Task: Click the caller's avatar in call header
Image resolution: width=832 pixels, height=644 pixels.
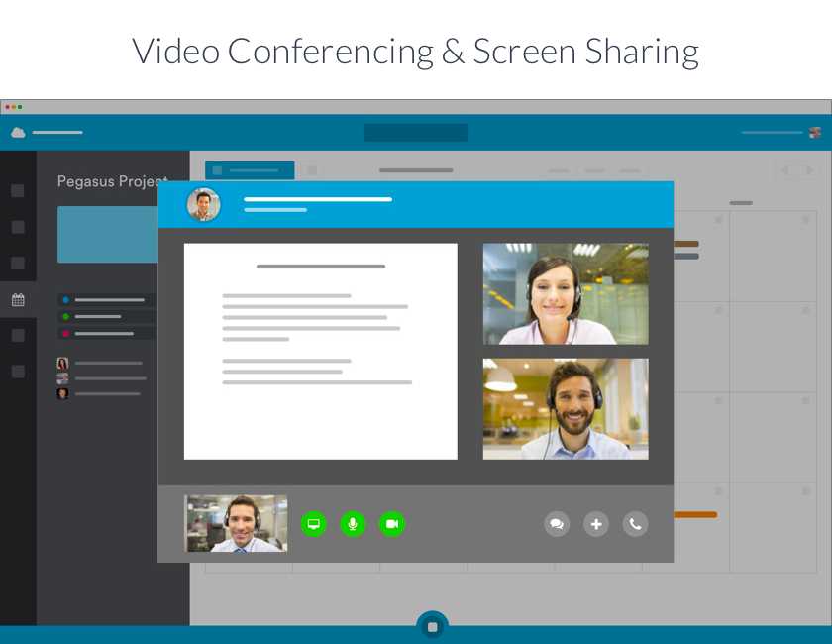Action: click(203, 205)
